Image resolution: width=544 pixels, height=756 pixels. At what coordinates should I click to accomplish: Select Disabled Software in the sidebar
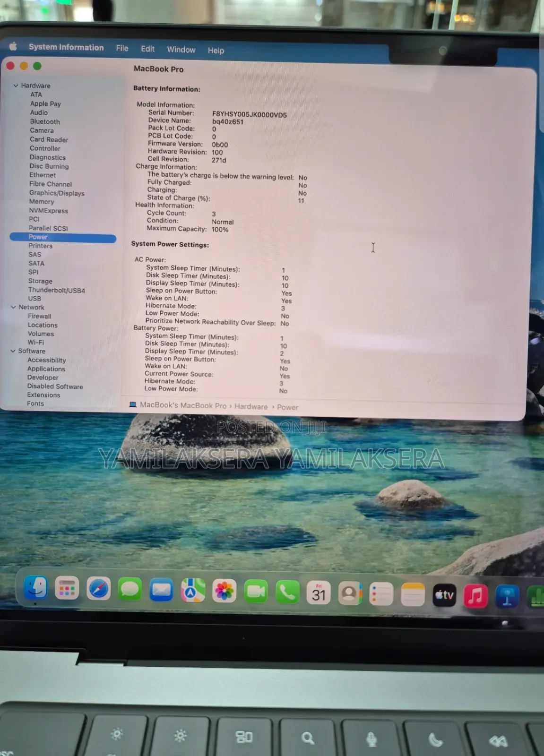pos(55,387)
